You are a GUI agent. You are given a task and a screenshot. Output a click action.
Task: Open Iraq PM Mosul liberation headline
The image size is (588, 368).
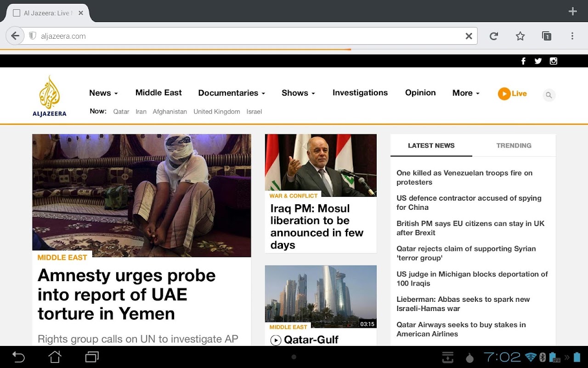[317, 227]
